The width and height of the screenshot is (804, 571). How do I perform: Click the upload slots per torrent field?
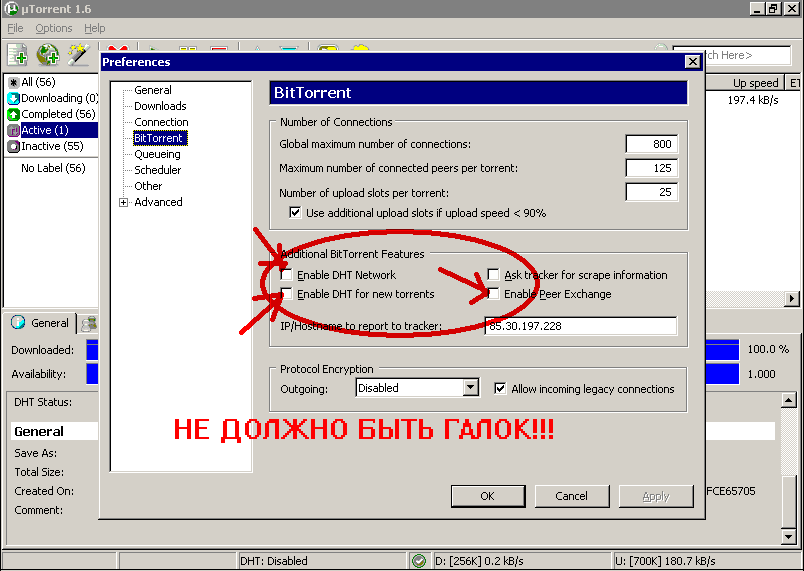point(652,192)
